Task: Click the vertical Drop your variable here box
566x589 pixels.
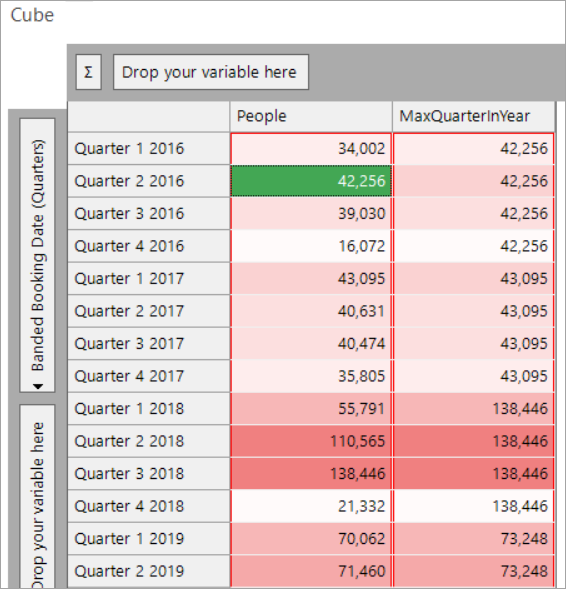Action: [x=38, y=497]
